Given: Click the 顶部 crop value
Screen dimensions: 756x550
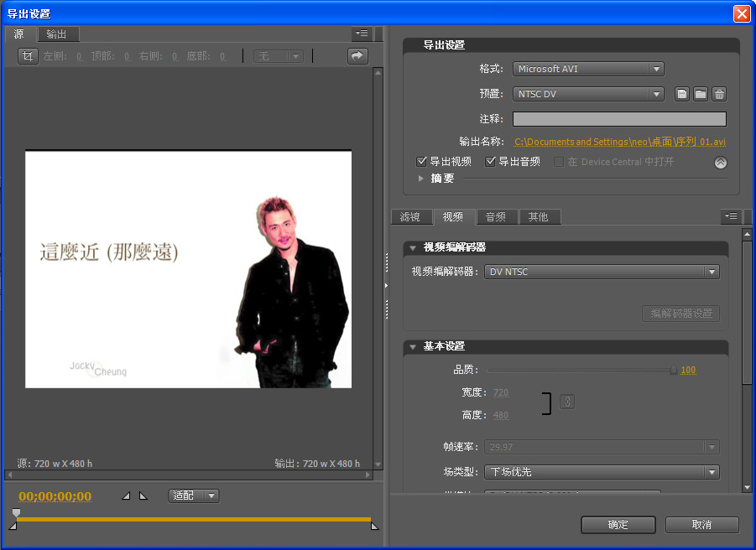Looking at the screenshot, I should (x=128, y=57).
